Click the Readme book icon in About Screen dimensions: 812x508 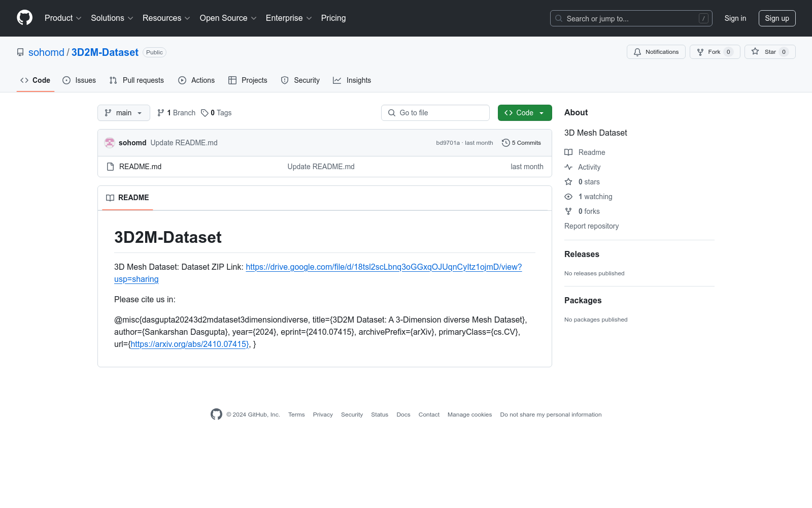568,152
